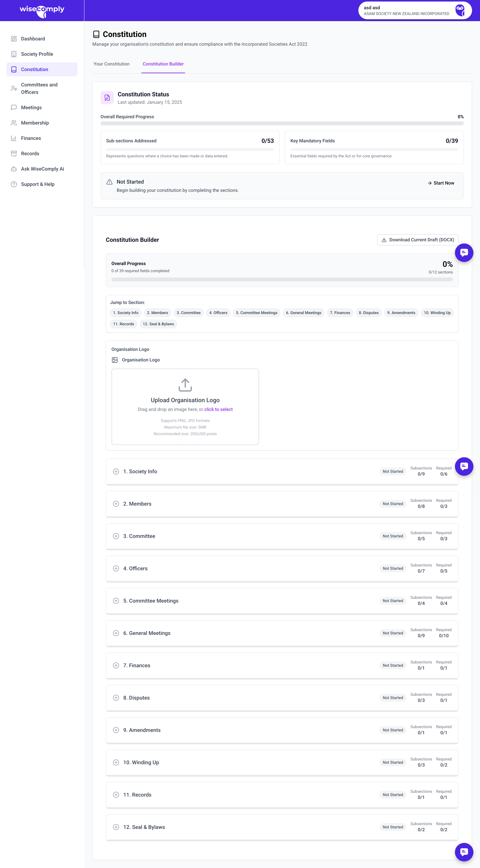Open Ask WiseComply Ai robot icon

pos(14,169)
